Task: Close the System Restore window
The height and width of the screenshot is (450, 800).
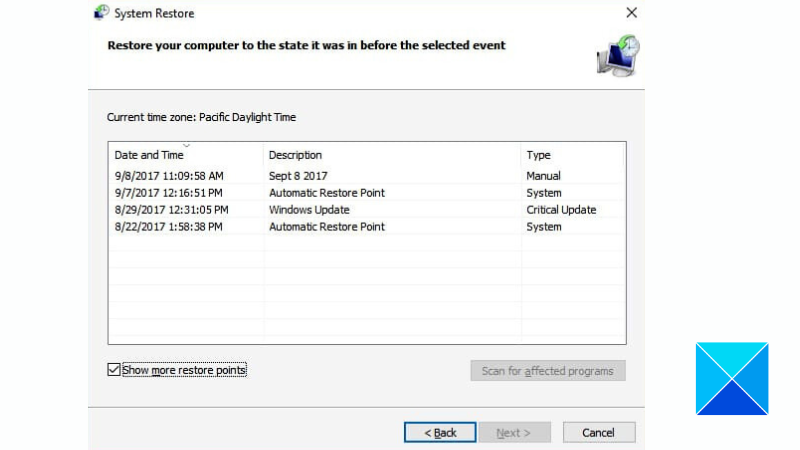Action: point(631,13)
